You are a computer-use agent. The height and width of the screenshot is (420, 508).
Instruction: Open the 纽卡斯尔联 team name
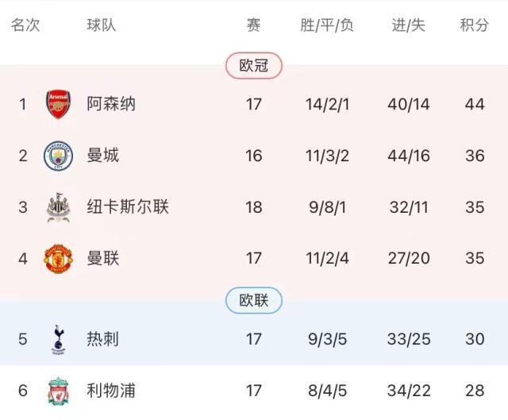coord(128,208)
